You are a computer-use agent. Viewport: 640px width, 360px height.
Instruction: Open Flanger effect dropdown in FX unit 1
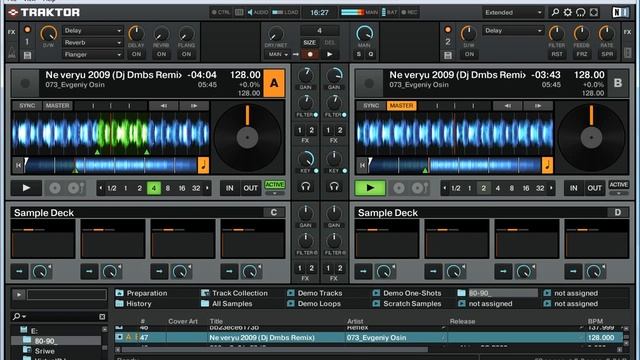[x=92, y=54]
